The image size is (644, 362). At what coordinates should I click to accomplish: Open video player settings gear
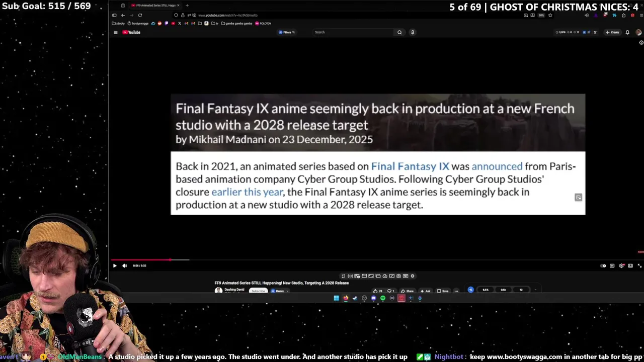point(621,265)
